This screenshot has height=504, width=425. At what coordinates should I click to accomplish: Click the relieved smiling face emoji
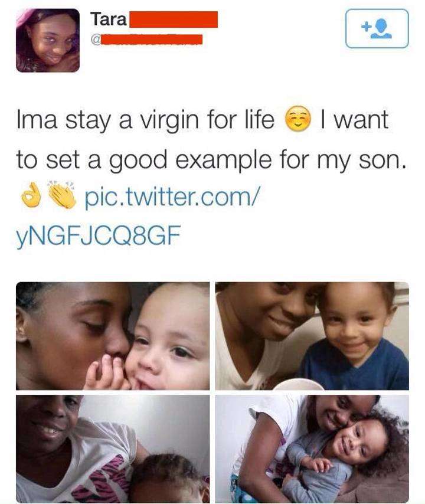point(298,118)
